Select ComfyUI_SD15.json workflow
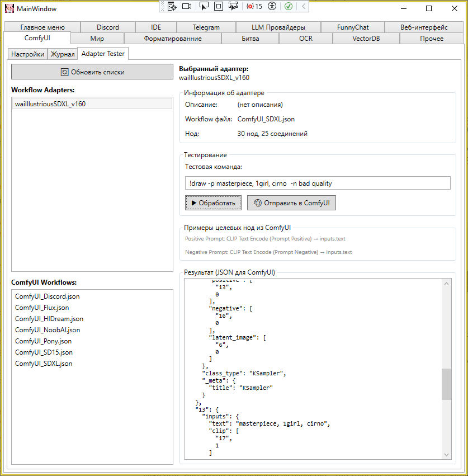 click(92, 352)
